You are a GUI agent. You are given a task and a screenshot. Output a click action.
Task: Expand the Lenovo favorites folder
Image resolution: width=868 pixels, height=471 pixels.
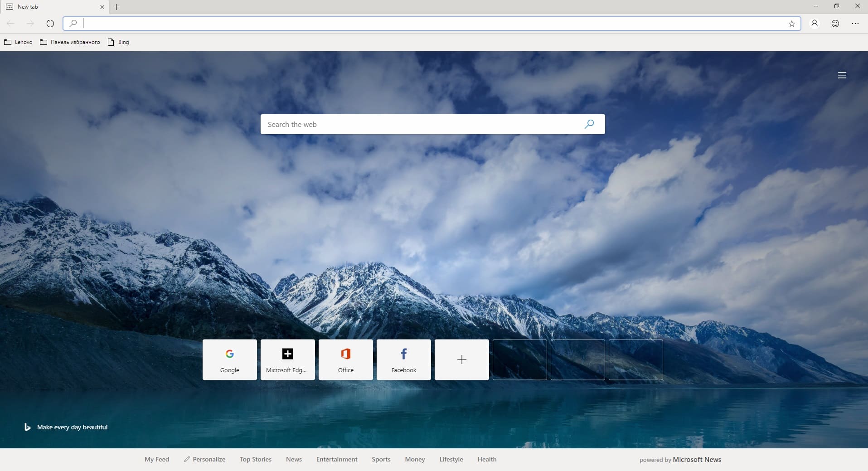tap(18, 42)
